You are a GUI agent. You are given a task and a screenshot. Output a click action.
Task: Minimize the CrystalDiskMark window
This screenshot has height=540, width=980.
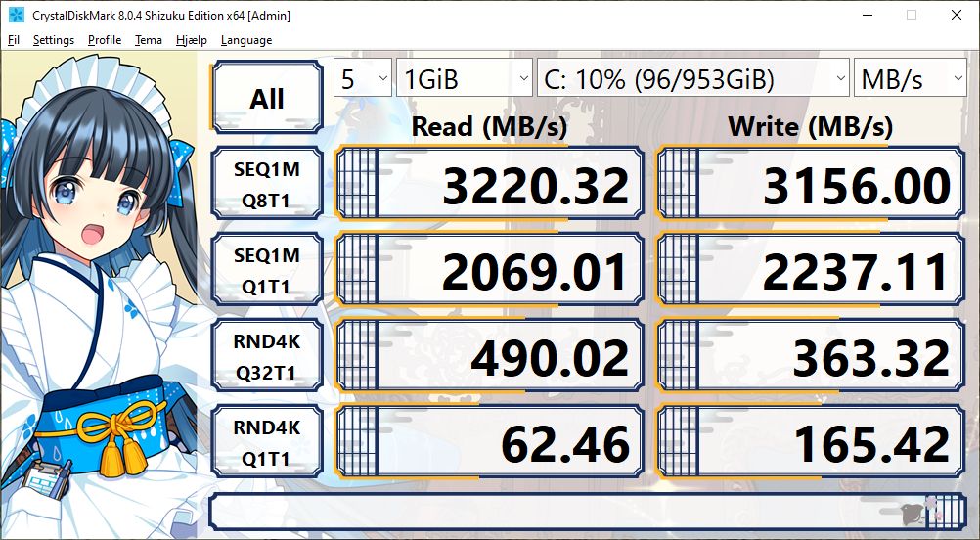point(867,15)
